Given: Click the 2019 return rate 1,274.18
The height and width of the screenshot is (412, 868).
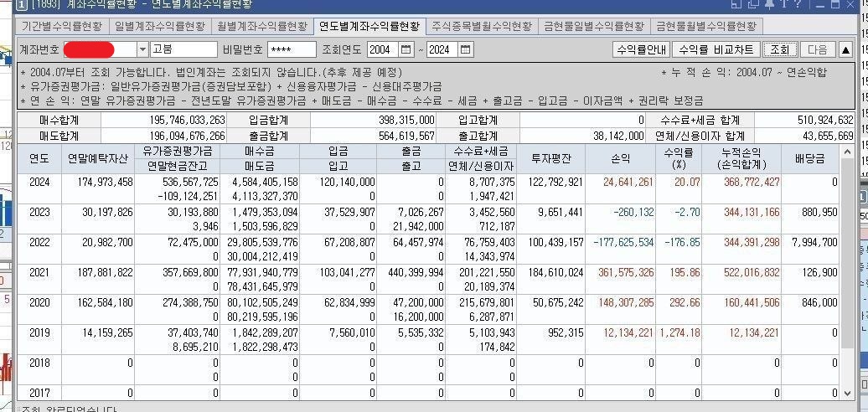Looking at the screenshot, I should 678,333.
